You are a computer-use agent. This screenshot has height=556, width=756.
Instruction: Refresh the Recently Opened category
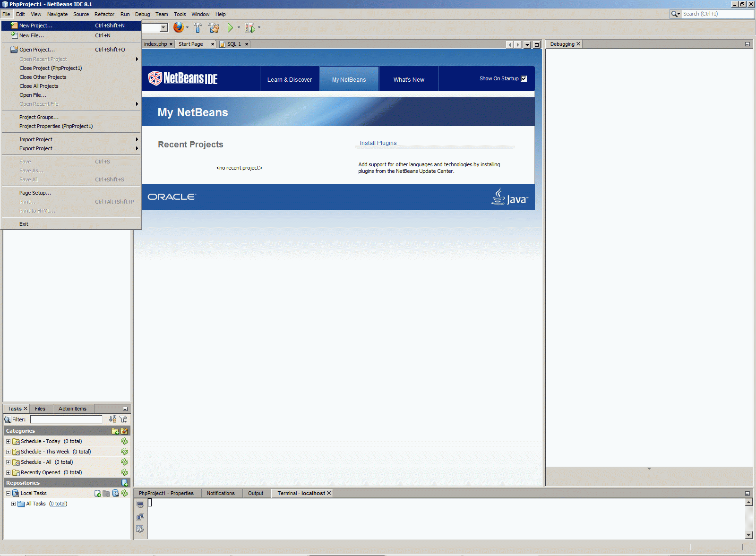point(124,472)
